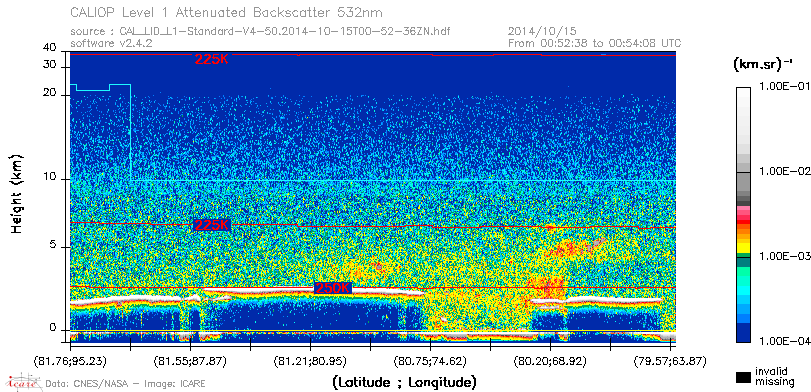Viewport: 811px width, 392px height.
Task: Click the gray section of the colorbar
Action: 743,181
